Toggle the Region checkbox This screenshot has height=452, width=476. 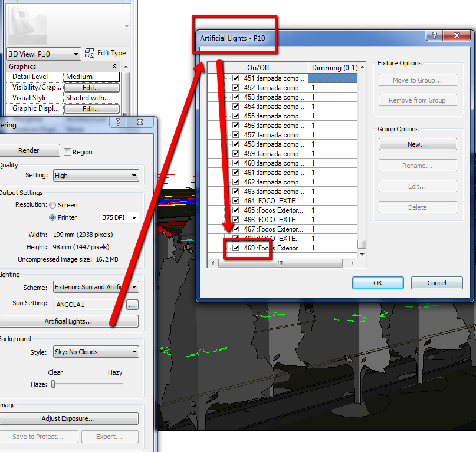(x=67, y=152)
